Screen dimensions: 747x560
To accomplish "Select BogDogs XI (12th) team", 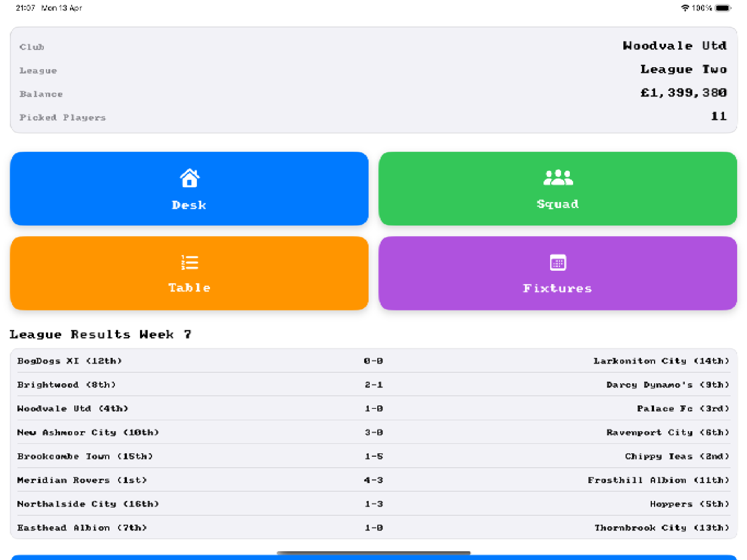I will click(x=69, y=361).
